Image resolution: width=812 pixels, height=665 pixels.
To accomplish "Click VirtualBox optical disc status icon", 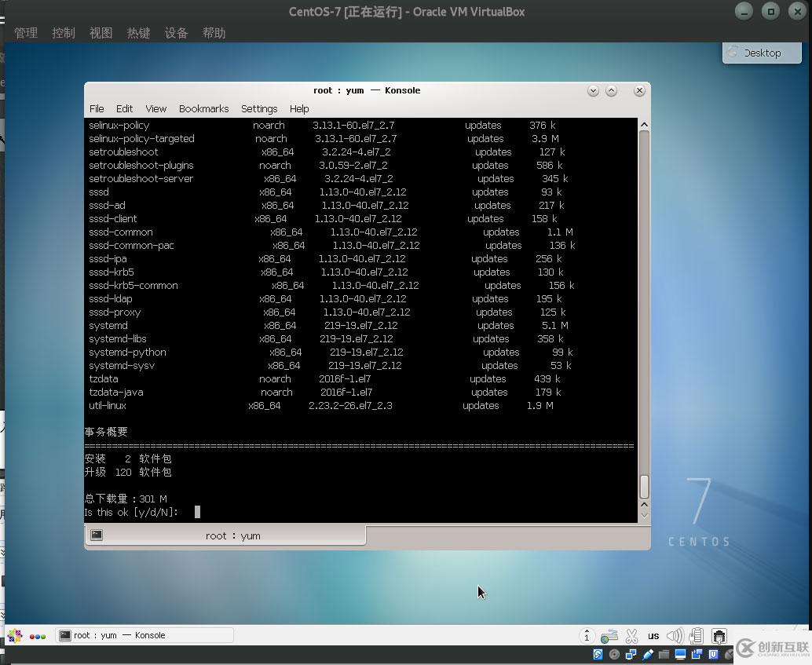I will (x=615, y=655).
